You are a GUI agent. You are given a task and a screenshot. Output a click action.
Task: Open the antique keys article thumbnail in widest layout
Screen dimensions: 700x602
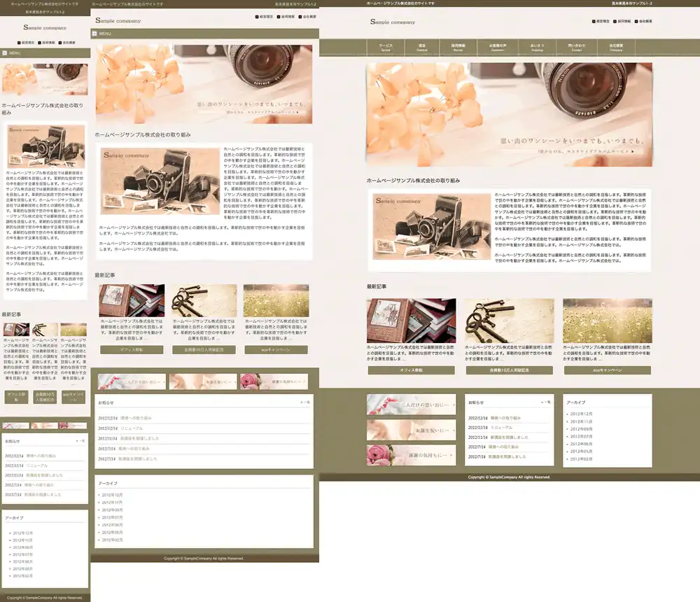[509, 321]
